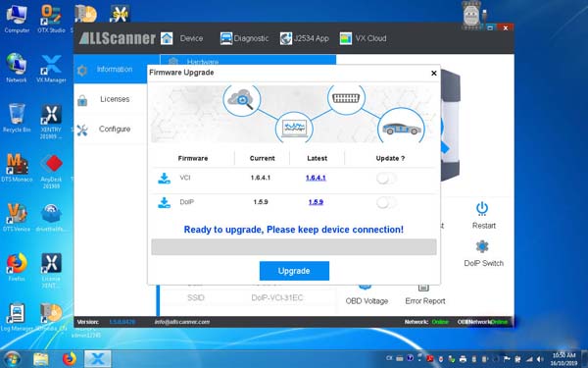Viewport: 588px width, 368px height.
Task: Click the VCI firmware download icon
Action: pyautogui.click(x=164, y=179)
